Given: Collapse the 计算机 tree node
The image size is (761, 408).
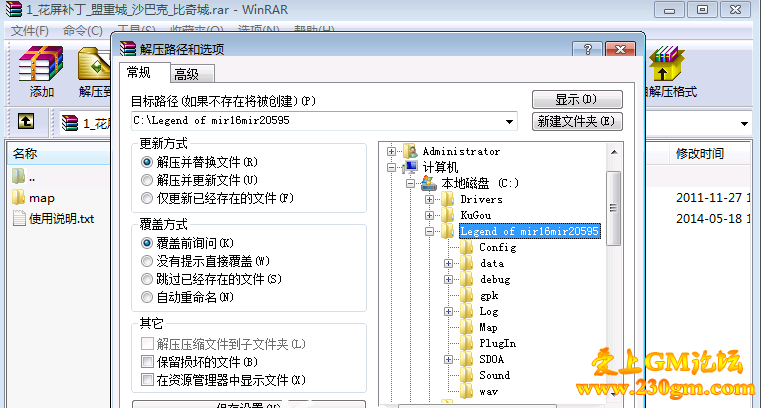Looking at the screenshot, I should [391, 167].
